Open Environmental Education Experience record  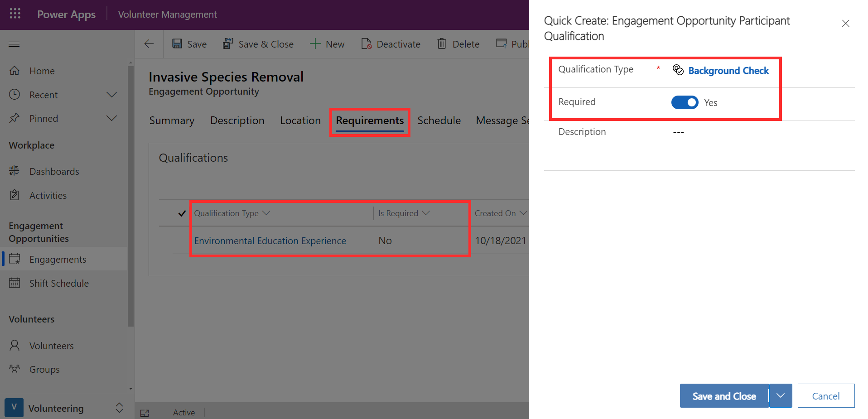(270, 241)
